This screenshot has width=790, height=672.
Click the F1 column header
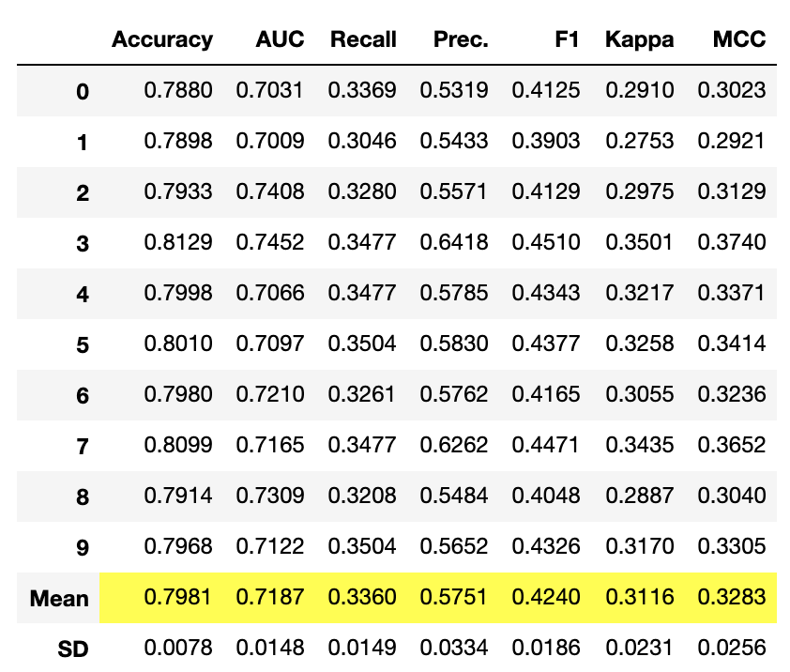pos(567,39)
